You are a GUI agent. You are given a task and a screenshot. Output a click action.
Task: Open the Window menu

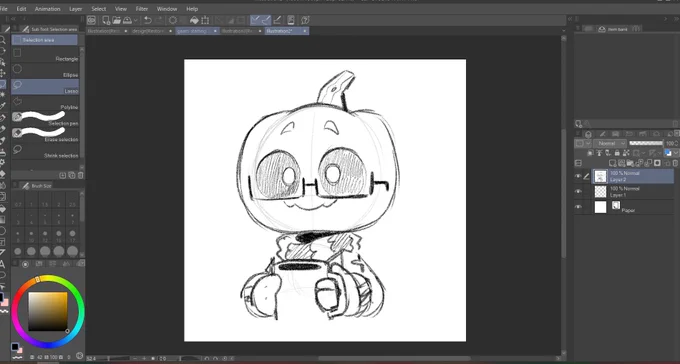167,9
